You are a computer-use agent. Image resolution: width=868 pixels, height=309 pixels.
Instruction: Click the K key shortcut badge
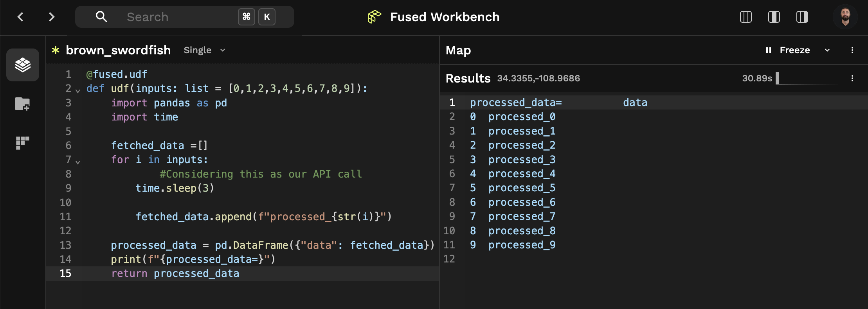tap(267, 17)
